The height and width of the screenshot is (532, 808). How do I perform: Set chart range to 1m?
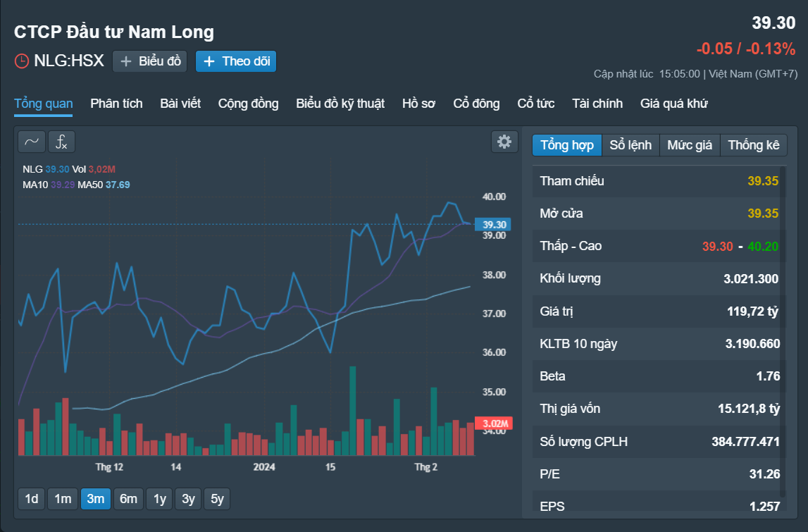click(x=63, y=499)
